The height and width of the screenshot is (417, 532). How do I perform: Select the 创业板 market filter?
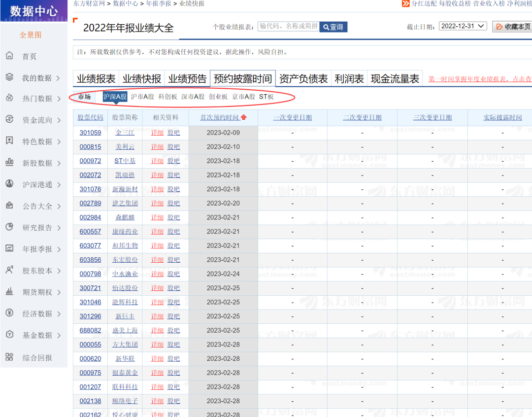(218, 97)
